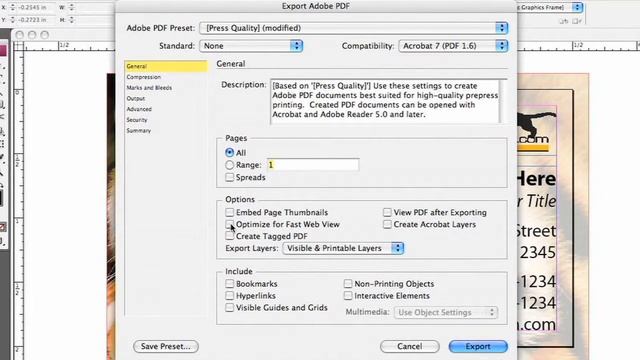Toggle Optimize for Fast Web View
This screenshot has height=360, width=640.
pyautogui.click(x=229, y=224)
